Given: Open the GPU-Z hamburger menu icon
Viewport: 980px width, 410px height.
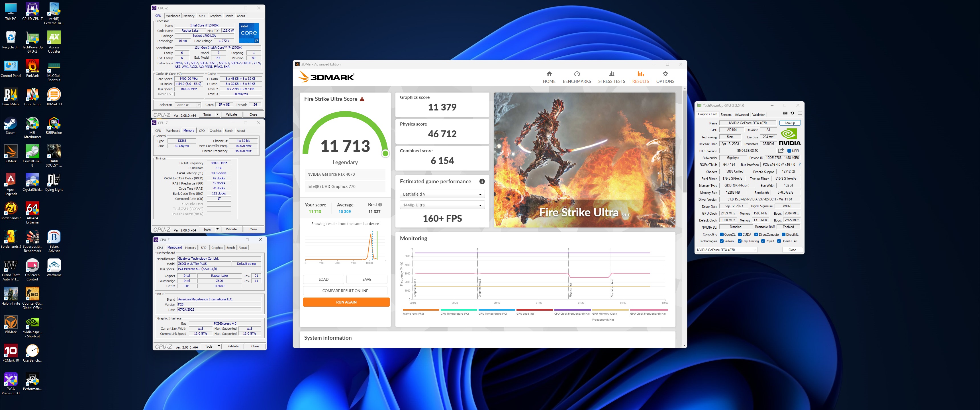Looking at the screenshot, I should 800,113.
